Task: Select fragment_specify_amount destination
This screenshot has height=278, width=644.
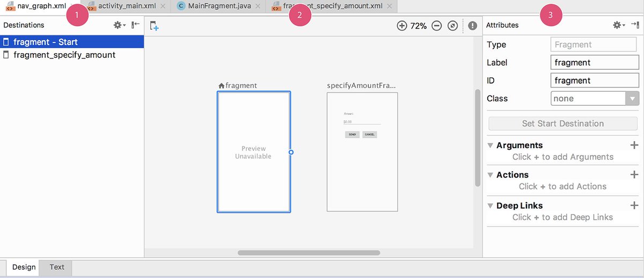Action: click(x=72, y=55)
